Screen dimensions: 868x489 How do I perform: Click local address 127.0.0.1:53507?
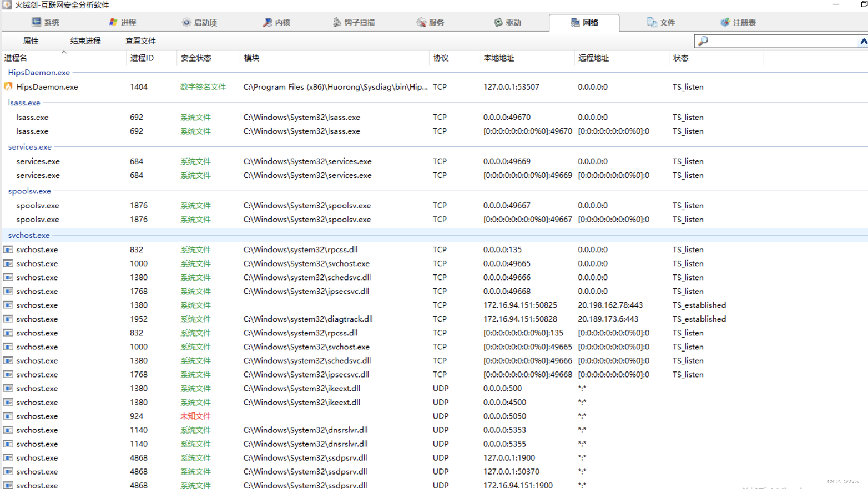pos(511,87)
